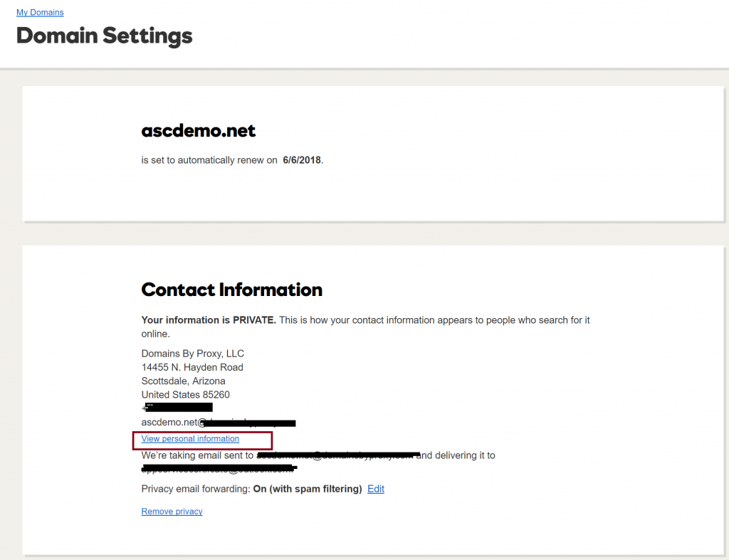Select the Remove privacy link

tap(172, 512)
